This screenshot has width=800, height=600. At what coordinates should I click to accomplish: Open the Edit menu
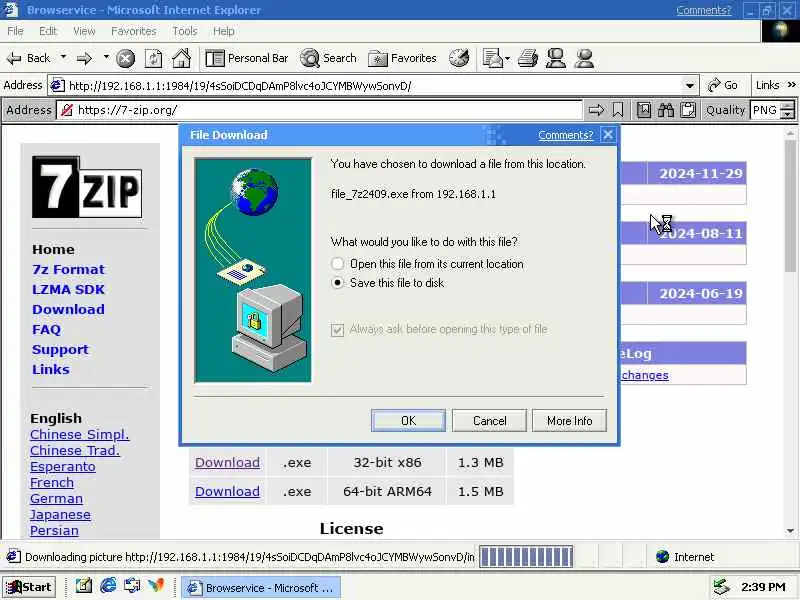tap(48, 31)
